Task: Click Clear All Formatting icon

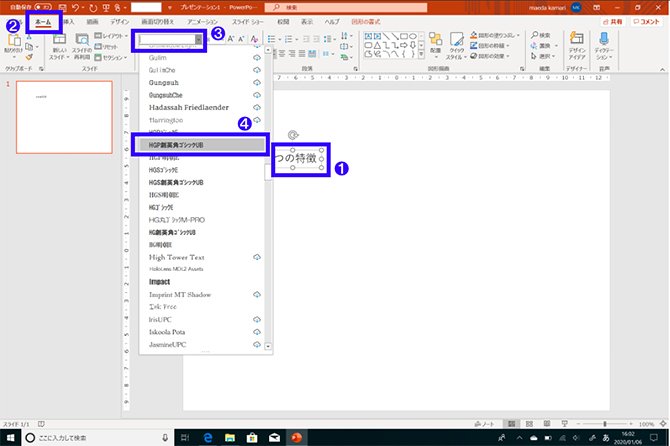Action: 254,39
